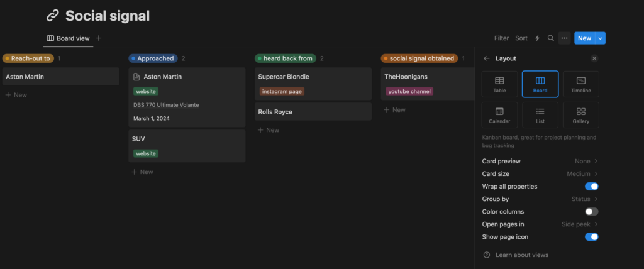Click website tag on the SUV card
The image size is (644, 269).
[146, 153]
